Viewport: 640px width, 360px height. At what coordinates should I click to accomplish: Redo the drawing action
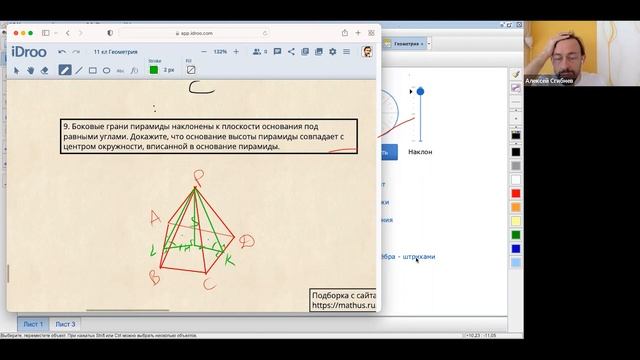pos(76,52)
